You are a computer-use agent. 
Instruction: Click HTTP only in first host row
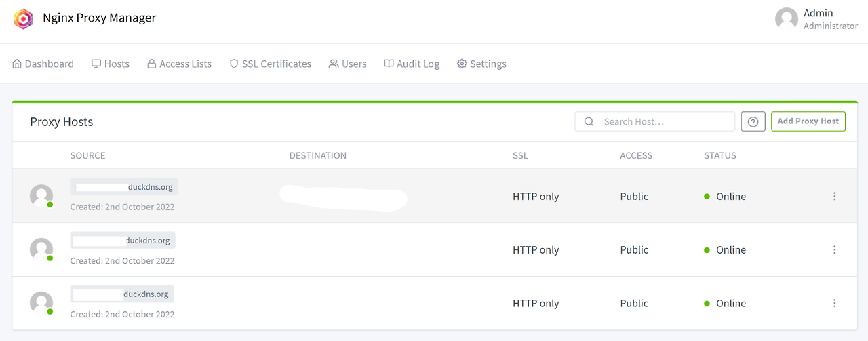(x=536, y=196)
